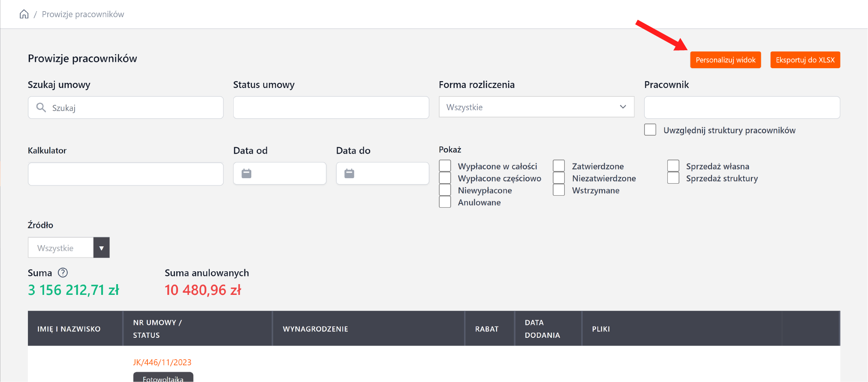Open the Data do calendar icon
This screenshot has height=382, width=868.
tap(349, 173)
